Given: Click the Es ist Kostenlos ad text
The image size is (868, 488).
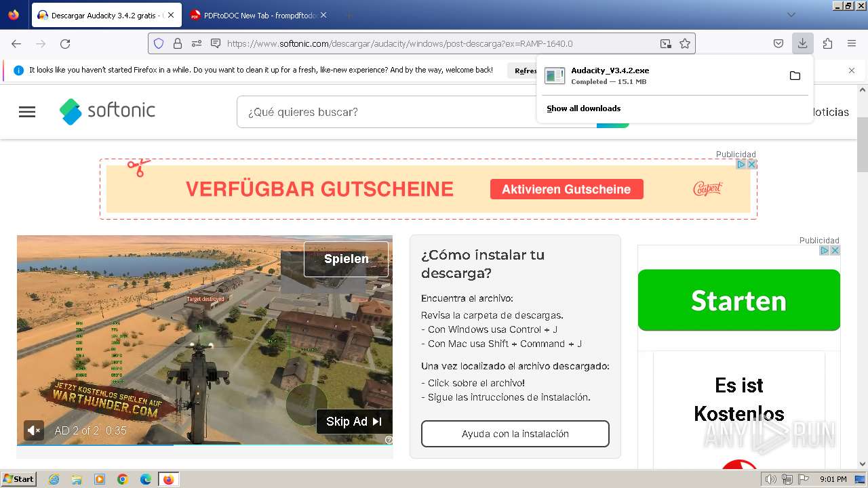Looking at the screenshot, I should click(739, 399).
